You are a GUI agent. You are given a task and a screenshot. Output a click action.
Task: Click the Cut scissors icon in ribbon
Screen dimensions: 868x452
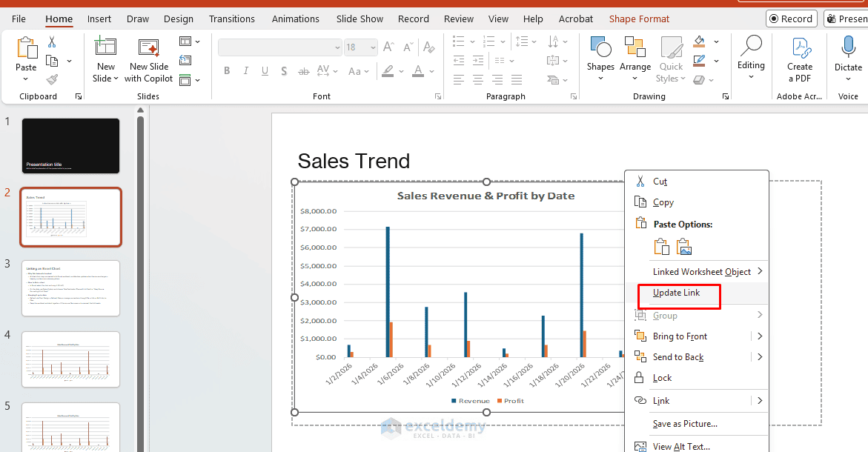(52, 42)
